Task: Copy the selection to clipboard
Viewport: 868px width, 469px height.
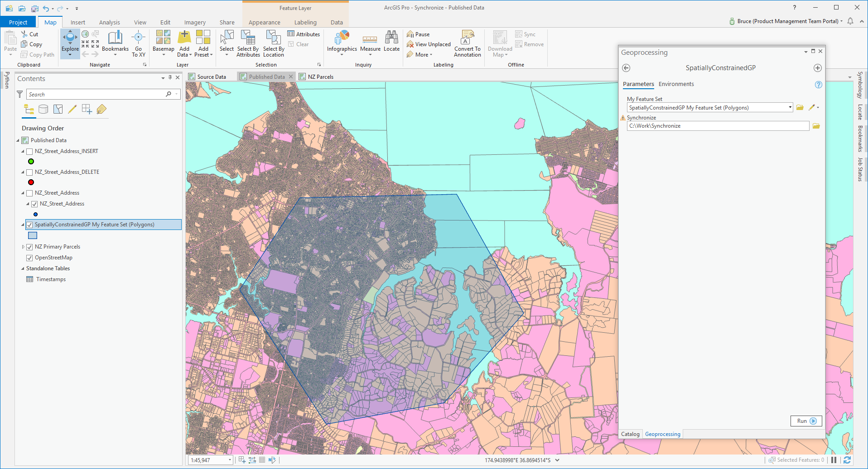Action: coord(31,44)
